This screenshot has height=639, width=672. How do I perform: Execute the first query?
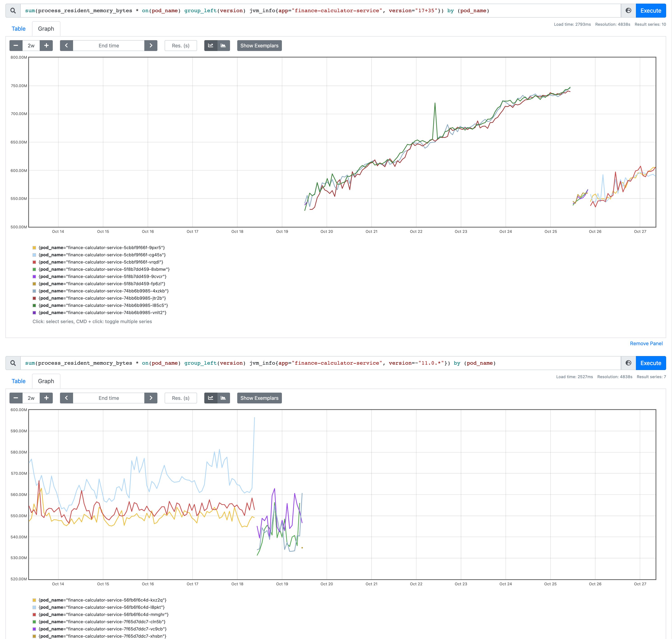[651, 11]
